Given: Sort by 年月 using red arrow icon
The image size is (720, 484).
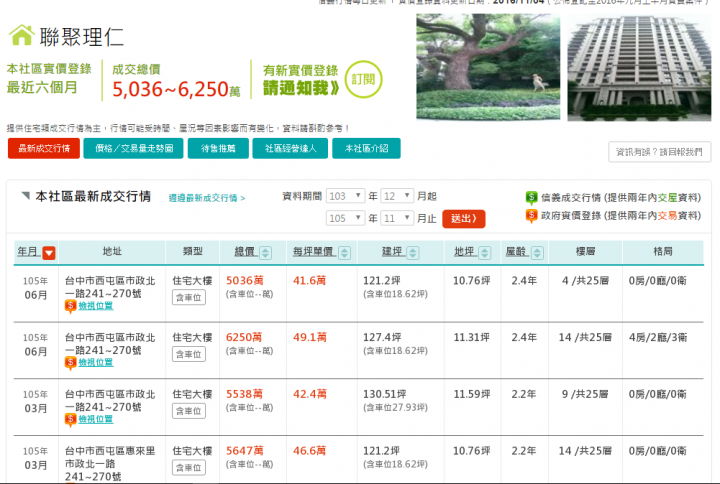Looking at the screenshot, I should point(49,253).
